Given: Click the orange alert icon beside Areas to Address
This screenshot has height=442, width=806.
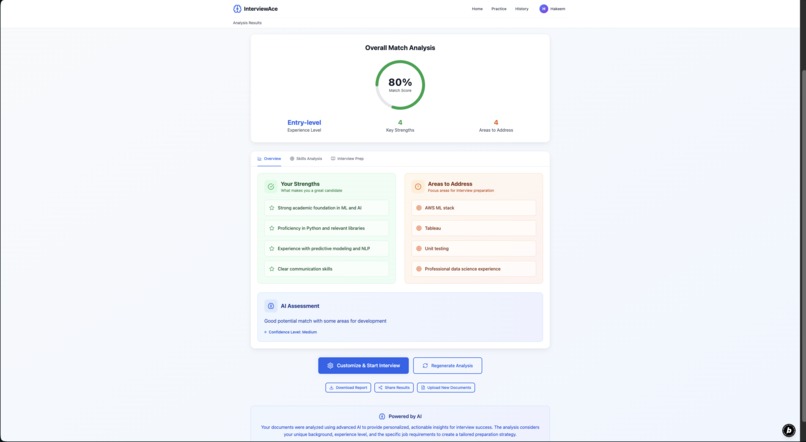Looking at the screenshot, I should click(418, 187).
